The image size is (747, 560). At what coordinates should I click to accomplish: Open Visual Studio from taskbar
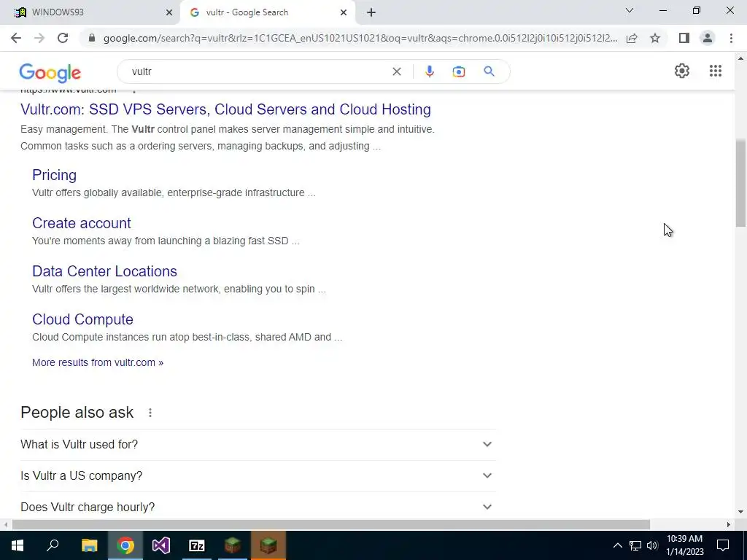pyautogui.click(x=161, y=545)
